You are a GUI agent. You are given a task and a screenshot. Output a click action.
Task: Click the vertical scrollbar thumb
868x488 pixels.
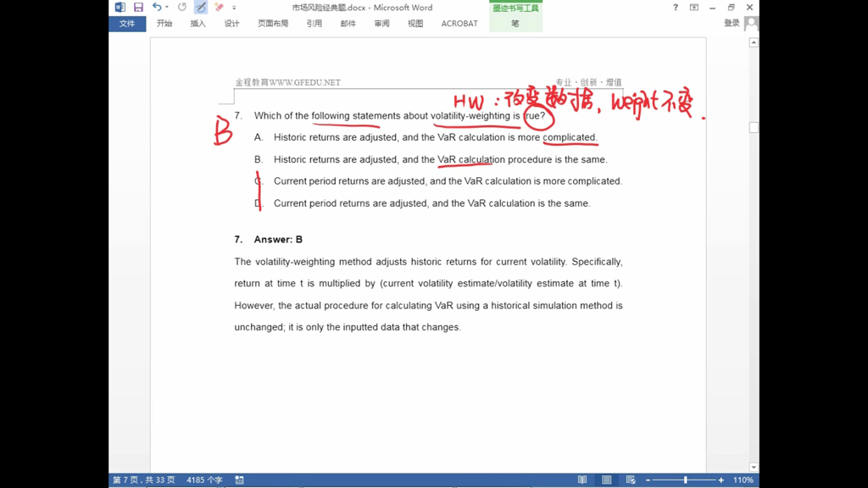coord(754,128)
